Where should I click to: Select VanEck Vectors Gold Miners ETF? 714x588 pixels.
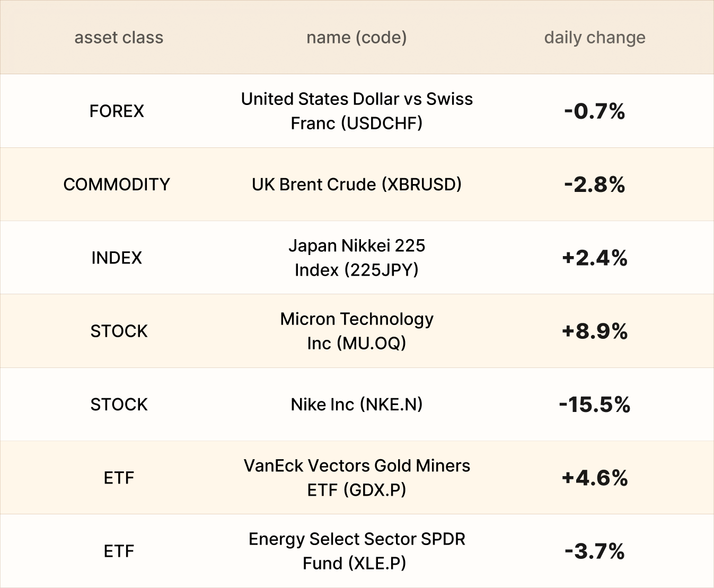[357, 478]
